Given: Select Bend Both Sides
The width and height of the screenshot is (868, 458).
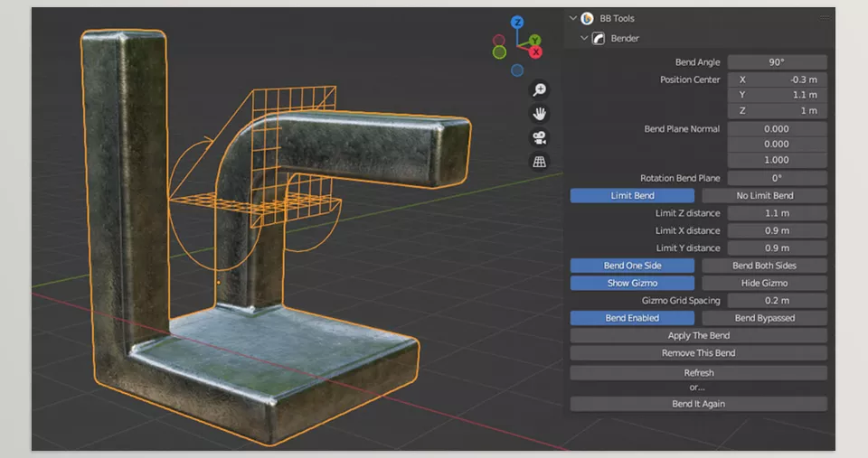Looking at the screenshot, I should pos(765,266).
